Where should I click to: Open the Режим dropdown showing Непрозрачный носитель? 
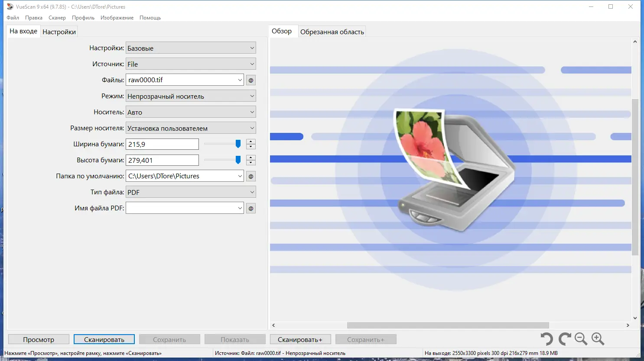pyautogui.click(x=191, y=96)
